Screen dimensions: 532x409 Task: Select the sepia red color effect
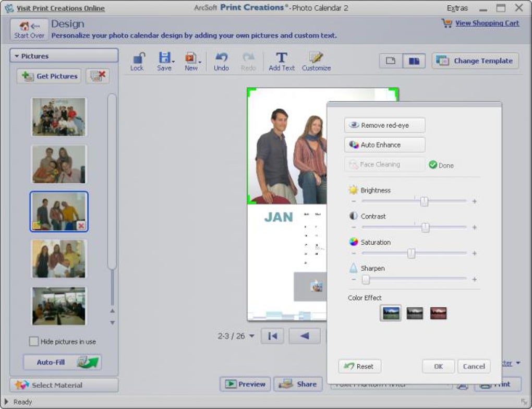tap(438, 313)
